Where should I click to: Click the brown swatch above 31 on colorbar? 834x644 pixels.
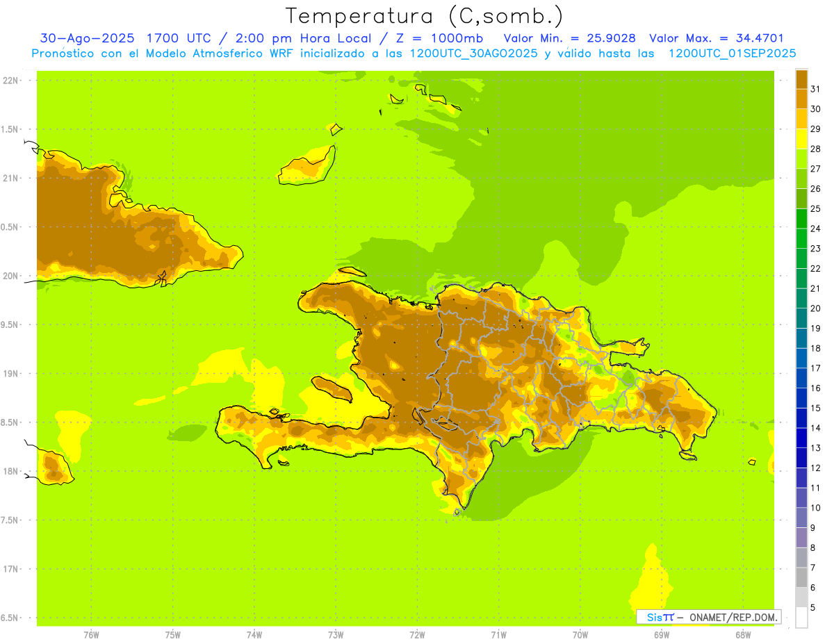click(x=801, y=79)
